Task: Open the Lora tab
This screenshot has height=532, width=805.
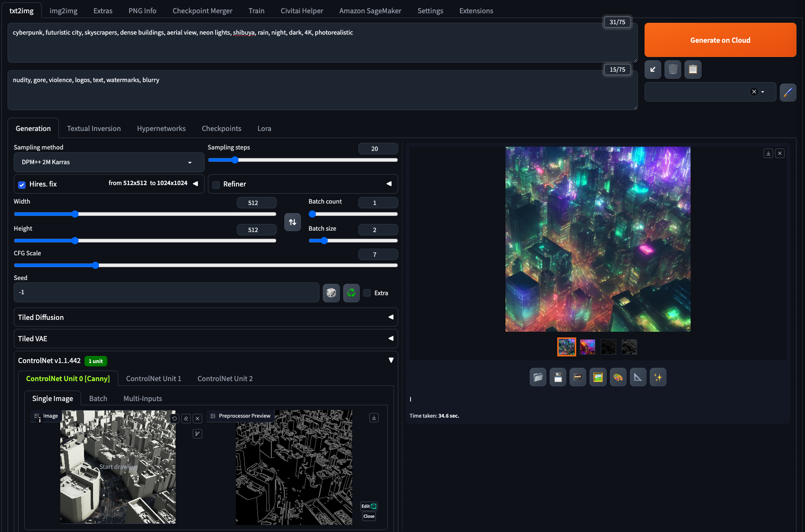Action: point(264,129)
